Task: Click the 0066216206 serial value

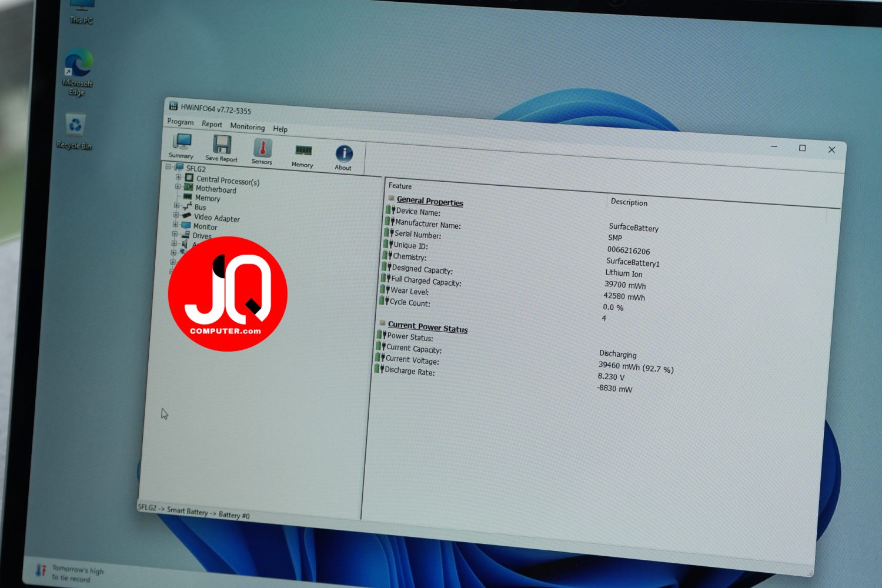Action: coord(629,250)
